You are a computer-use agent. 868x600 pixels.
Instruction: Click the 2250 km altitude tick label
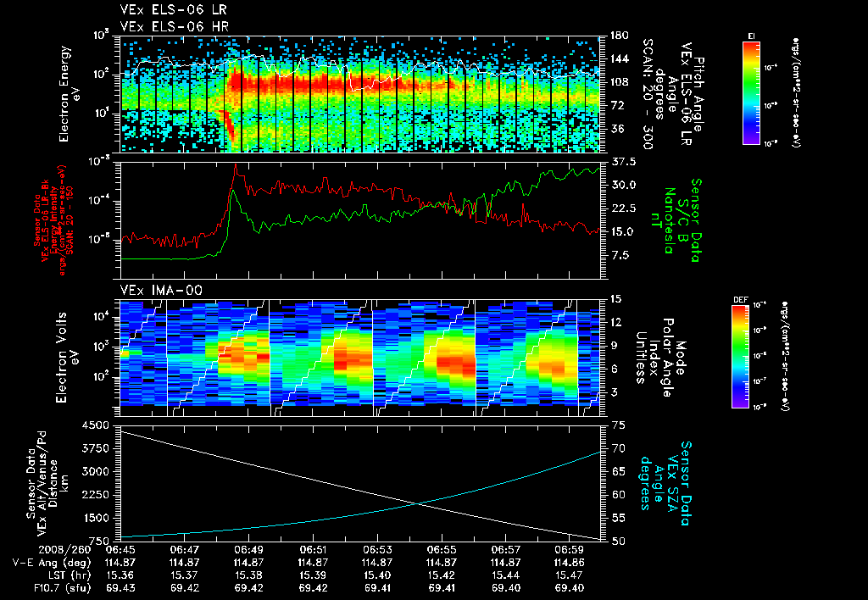pyautogui.click(x=96, y=495)
